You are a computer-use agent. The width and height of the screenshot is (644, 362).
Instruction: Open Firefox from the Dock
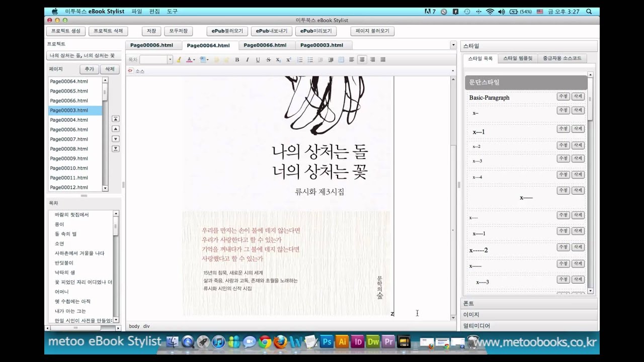click(x=280, y=342)
